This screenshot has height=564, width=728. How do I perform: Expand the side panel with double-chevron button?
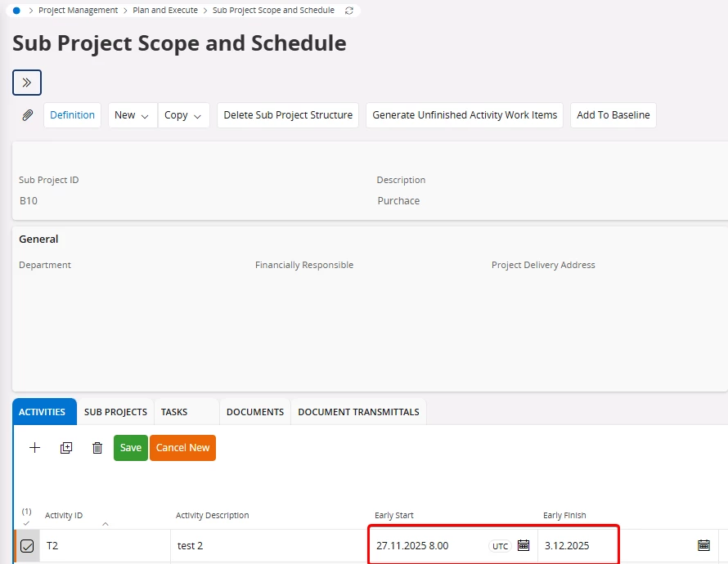coord(27,83)
